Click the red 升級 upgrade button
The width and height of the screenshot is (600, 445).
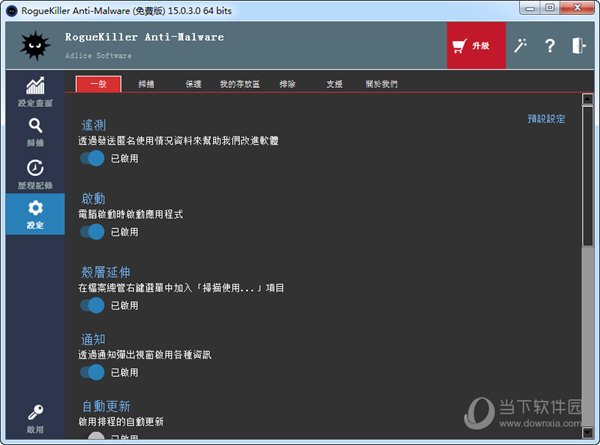click(476, 46)
